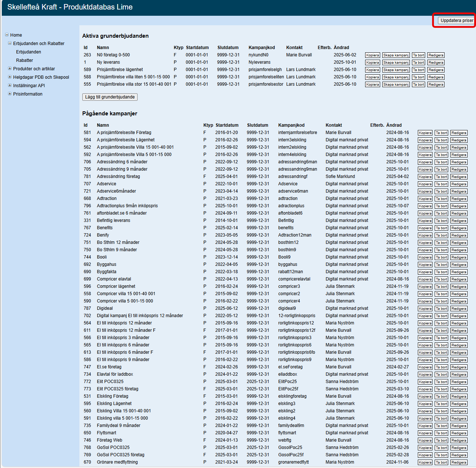This screenshot has height=468, width=476.
Task: Click the Uppdatera priser button
Action: [x=456, y=21]
